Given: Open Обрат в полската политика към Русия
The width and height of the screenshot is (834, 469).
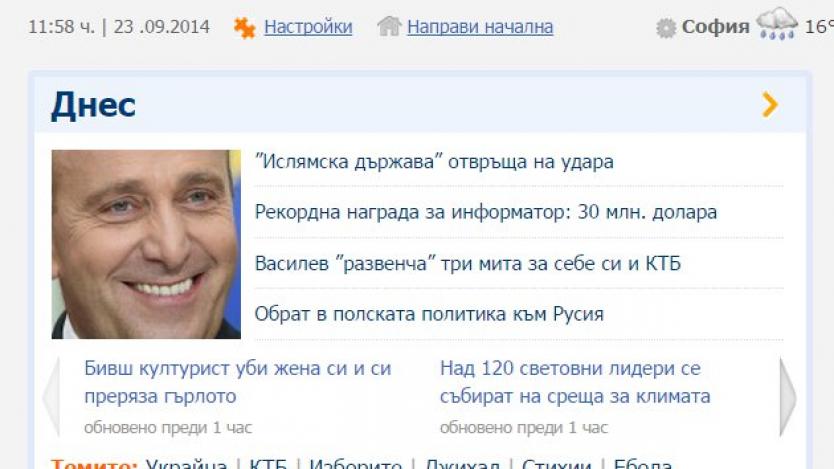Looking at the screenshot, I should click(429, 314).
